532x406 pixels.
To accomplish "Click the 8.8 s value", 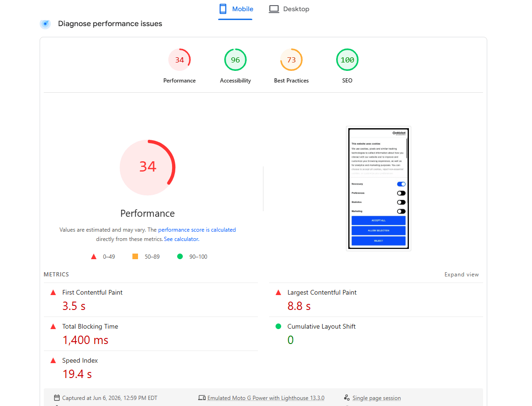I will coord(299,306).
